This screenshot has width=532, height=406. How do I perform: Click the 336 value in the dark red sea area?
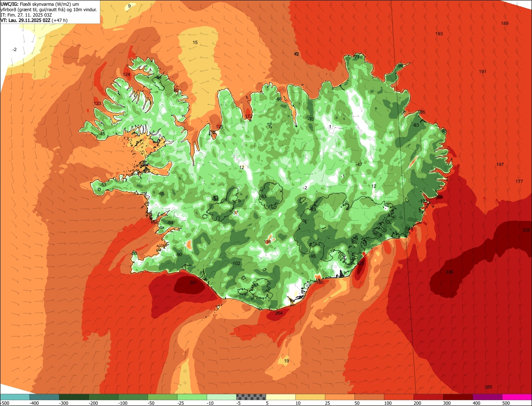(x=449, y=272)
